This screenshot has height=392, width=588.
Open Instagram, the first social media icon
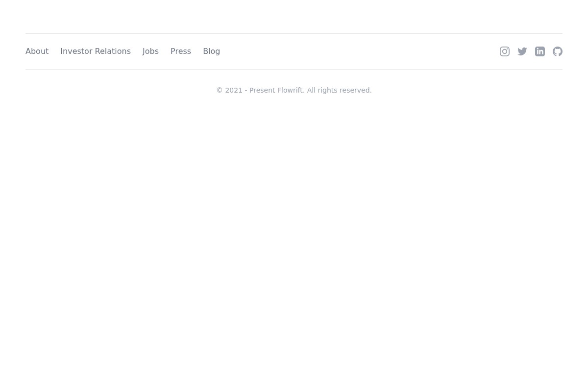(x=505, y=51)
